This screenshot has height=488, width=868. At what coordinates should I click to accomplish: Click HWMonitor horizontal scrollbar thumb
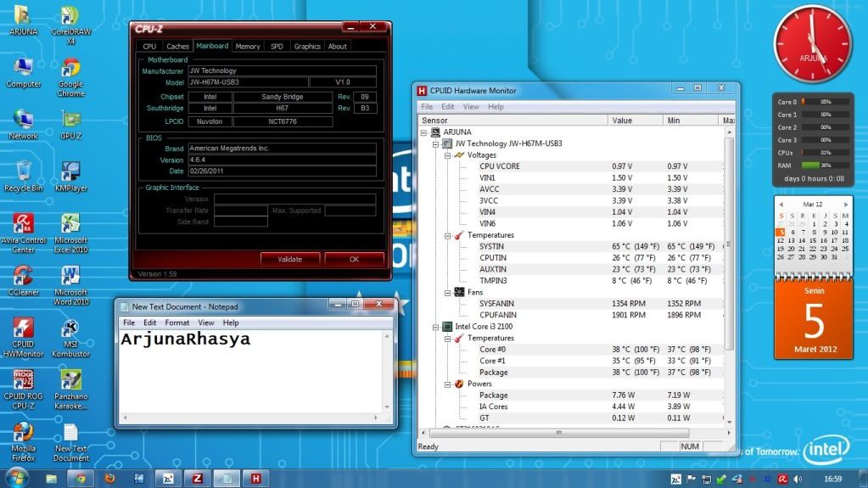click(558, 433)
